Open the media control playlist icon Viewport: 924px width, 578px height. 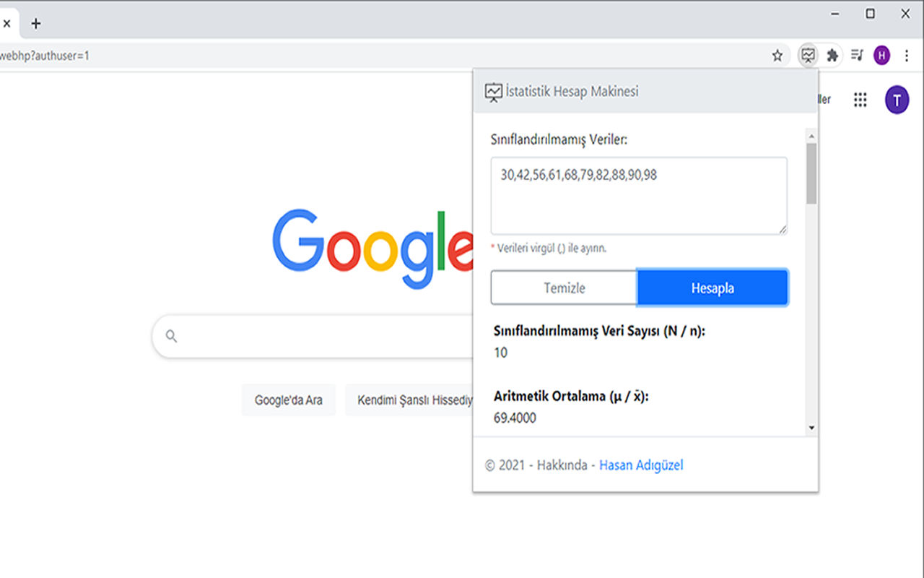coord(857,55)
